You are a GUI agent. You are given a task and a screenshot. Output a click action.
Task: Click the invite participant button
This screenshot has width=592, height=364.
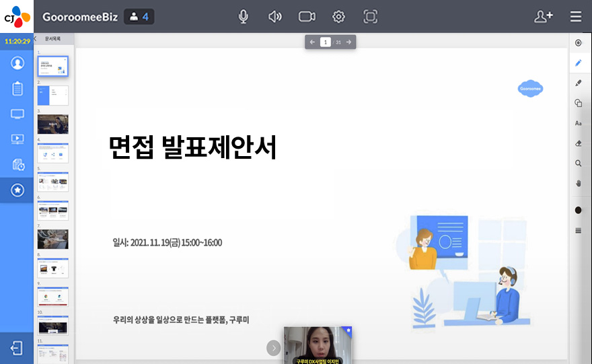pyautogui.click(x=543, y=17)
